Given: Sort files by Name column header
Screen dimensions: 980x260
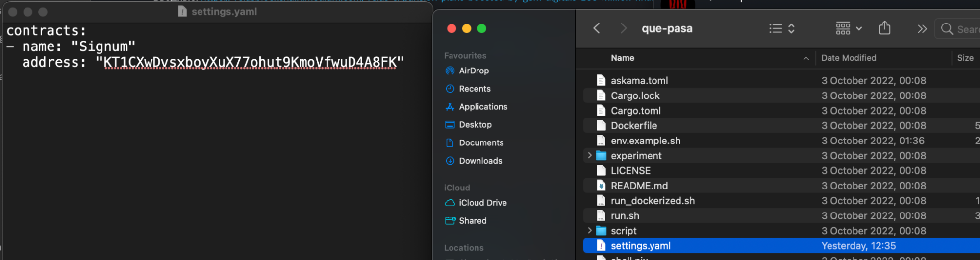Looking at the screenshot, I should pyautogui.click(x=622, y=58).
